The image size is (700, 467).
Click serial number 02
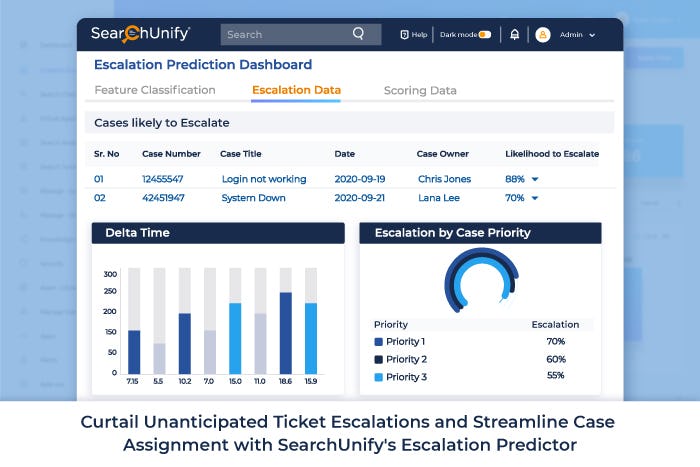click(100, 198)
